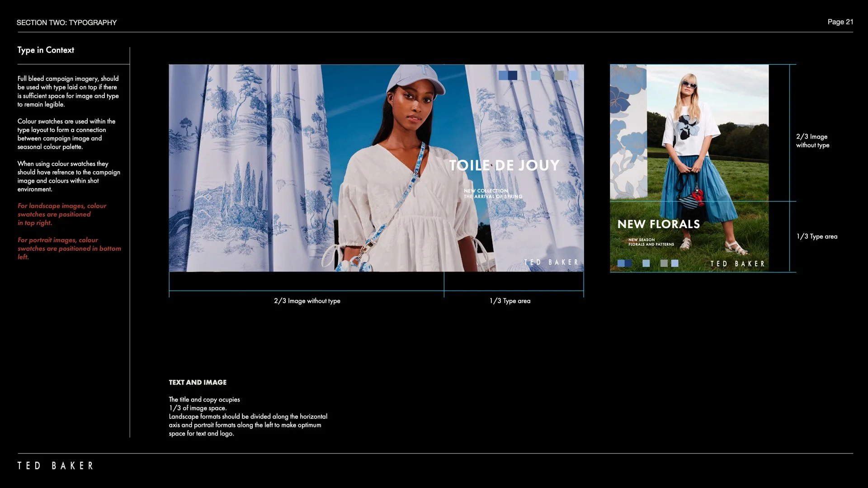Select the grey swatch on landscape image
The width and height of the screenshot is (868, 488).
[x=559, y=75]
